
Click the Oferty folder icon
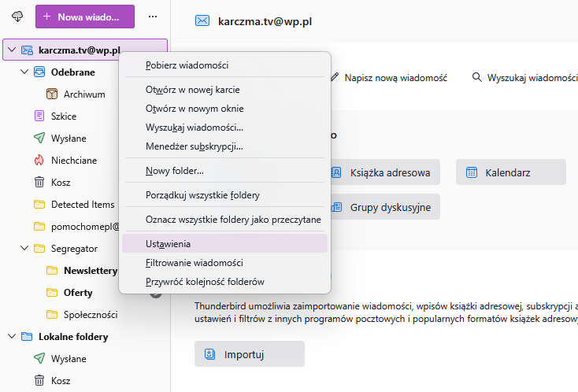point(52,293)
